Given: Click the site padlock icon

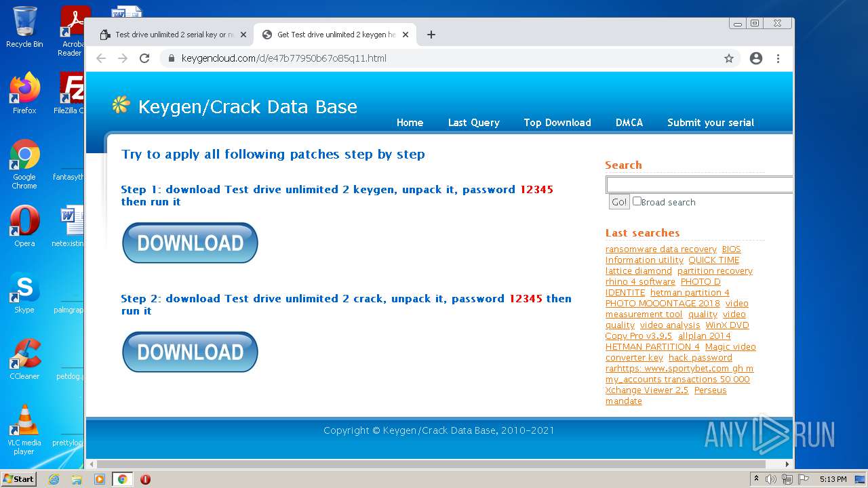Looking at the screenshot, I should click(x=170, y=58).
